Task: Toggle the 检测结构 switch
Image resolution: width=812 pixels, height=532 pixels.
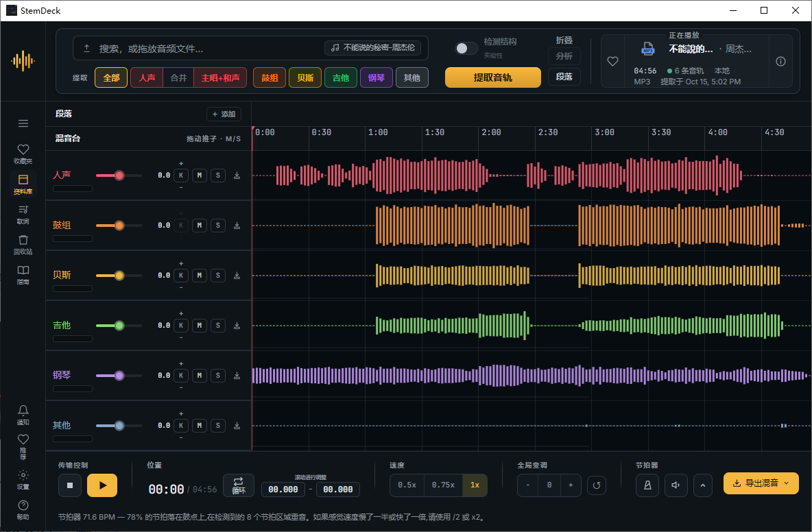Action: coord(466,48)
